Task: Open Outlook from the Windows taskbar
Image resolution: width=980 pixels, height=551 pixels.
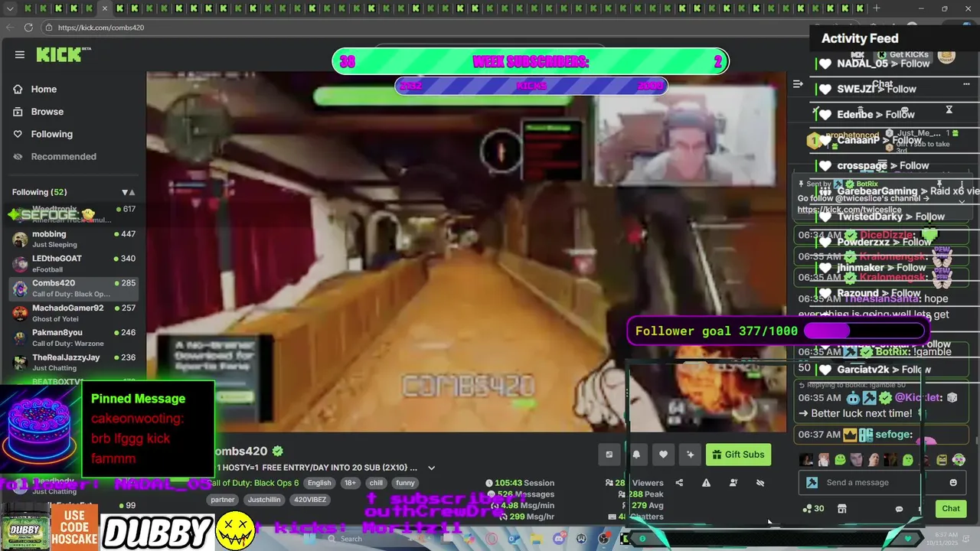Action: 514,539
